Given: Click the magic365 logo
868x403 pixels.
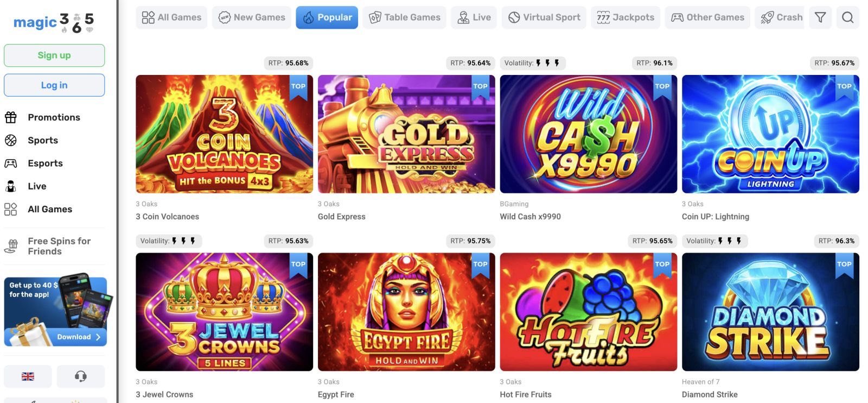Looking at the screenshot, I should (54, 22).
